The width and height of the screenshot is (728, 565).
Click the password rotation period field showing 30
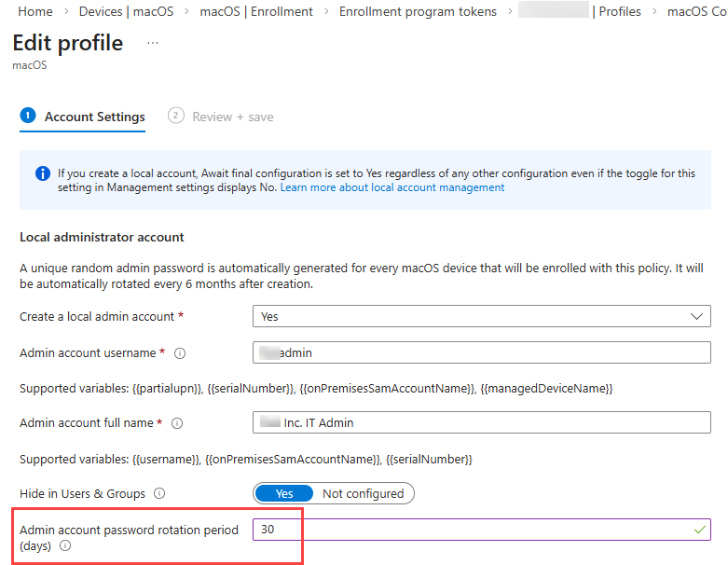(482, 530)
